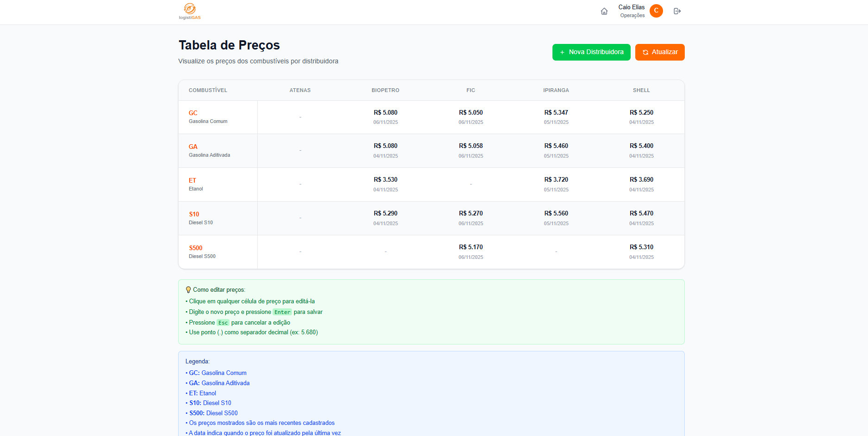Screen dimensions: 868x436
Task: Select Ipiranga Gasolina Comum price R$ 5.347
Action: pyautogui.click(x=556, y=113)
